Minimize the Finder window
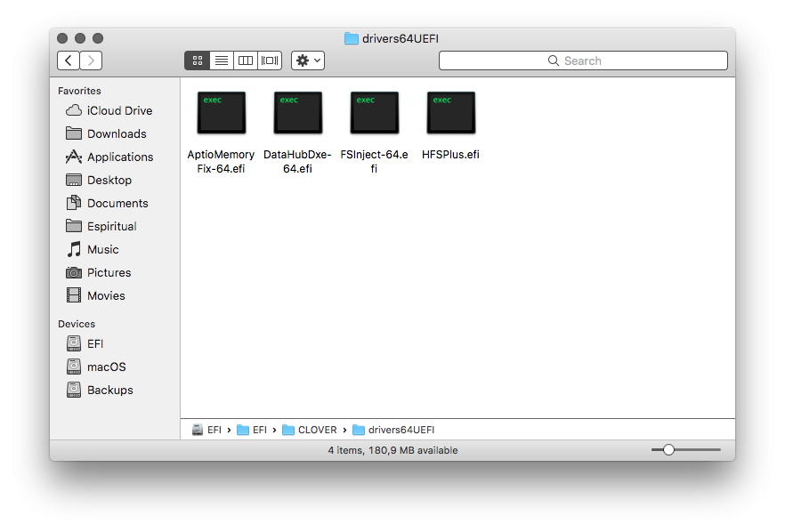The width and height of the screenshot is (785, 532). click(80, 38)
